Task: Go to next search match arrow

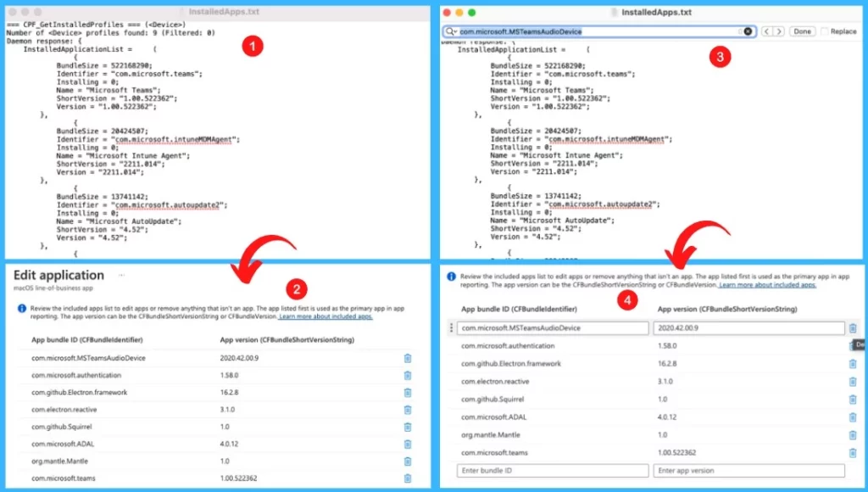Action: (779, 31)
